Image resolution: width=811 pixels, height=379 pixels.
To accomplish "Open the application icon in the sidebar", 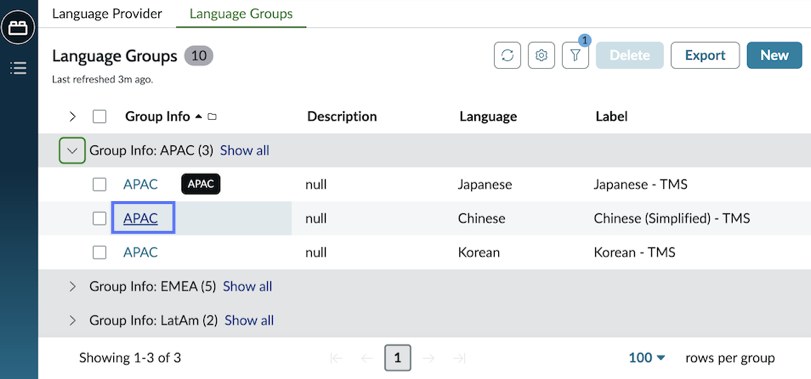I will [18, 27].
